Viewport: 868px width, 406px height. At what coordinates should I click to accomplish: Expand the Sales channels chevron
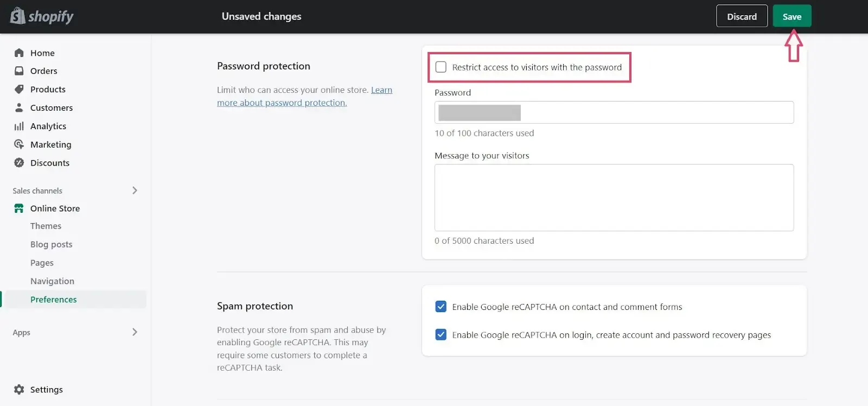tap(135, 191)
